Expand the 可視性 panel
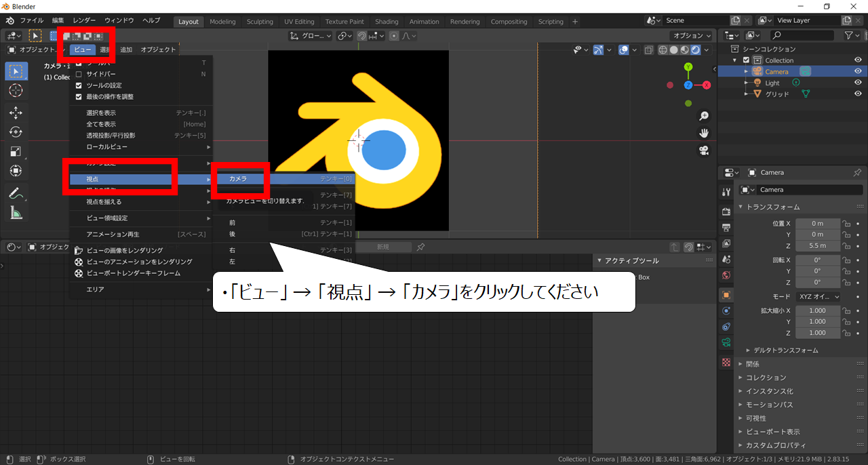 coord(756,418)
